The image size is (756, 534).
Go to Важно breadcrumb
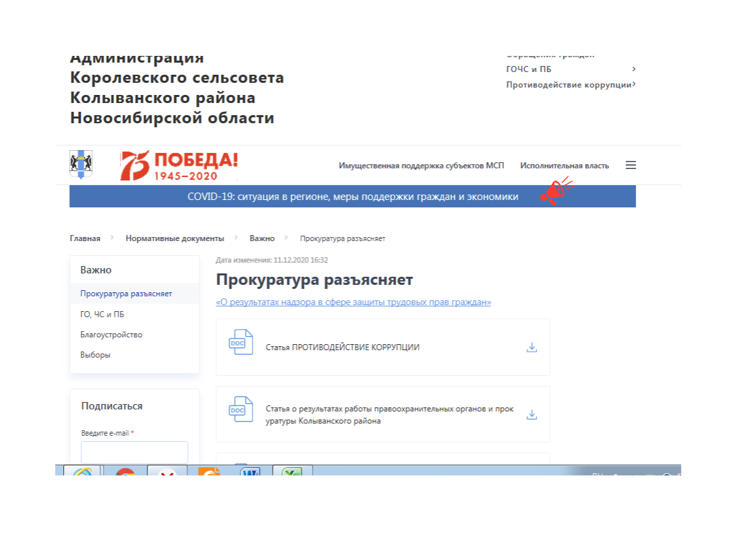262,238
